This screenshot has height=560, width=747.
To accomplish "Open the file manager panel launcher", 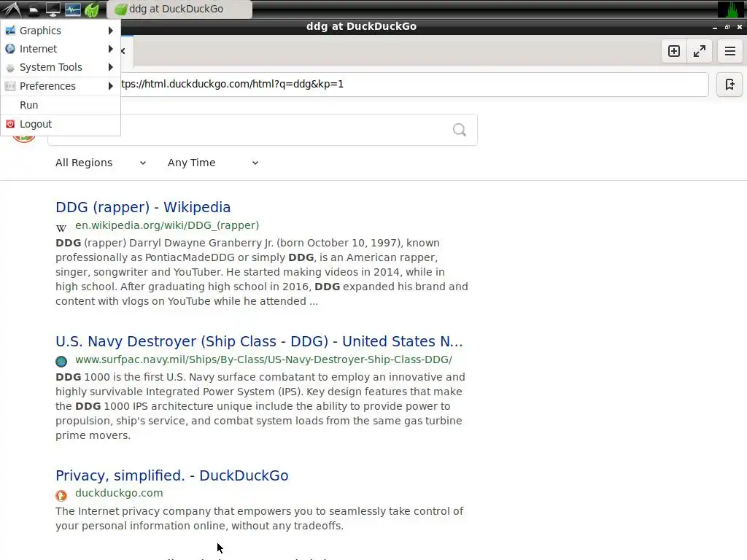I will click(34, 9).
